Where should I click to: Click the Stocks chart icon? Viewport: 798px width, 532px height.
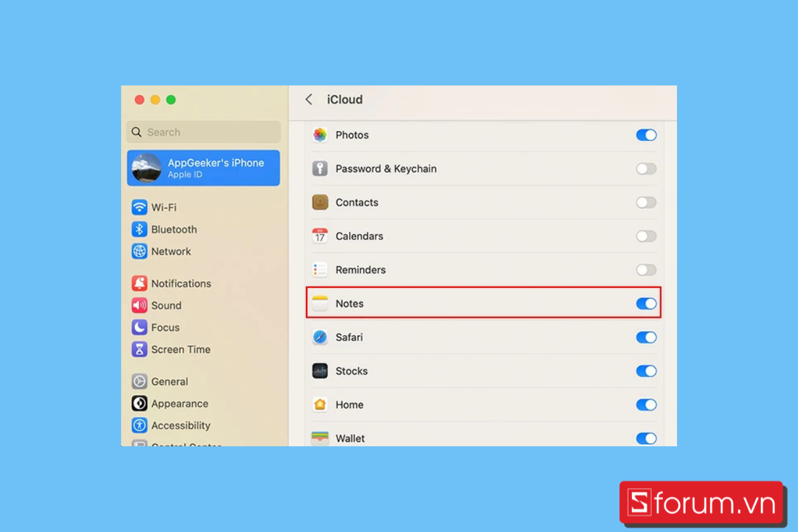click(320, 371)
